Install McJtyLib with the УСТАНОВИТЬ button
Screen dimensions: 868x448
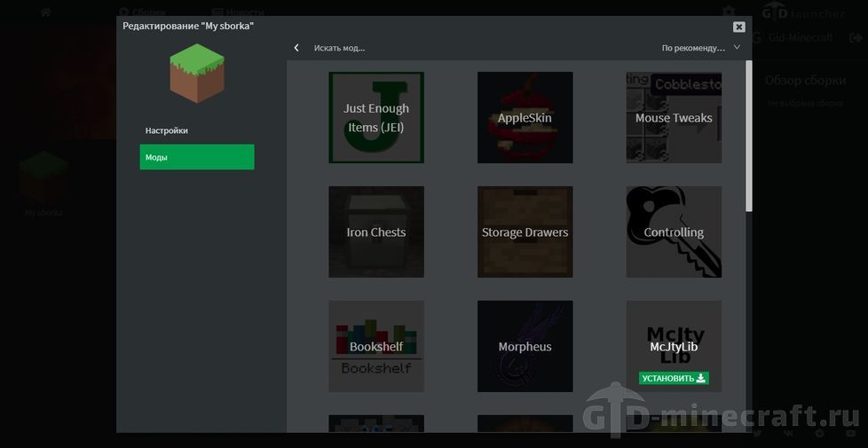click(x=674, y=378)
